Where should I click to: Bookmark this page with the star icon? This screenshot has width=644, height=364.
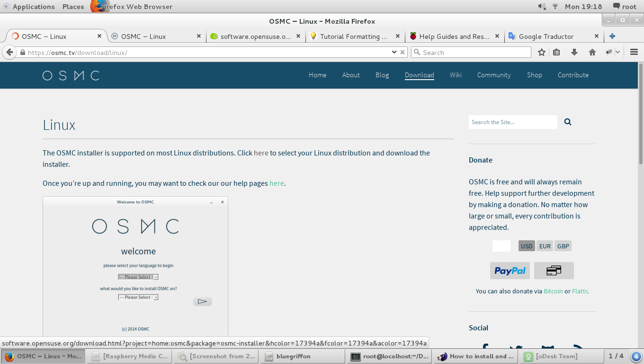(542, 52)
